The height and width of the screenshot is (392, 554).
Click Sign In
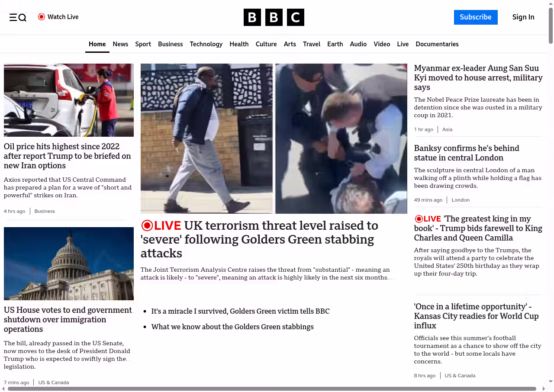coord(523,17)
